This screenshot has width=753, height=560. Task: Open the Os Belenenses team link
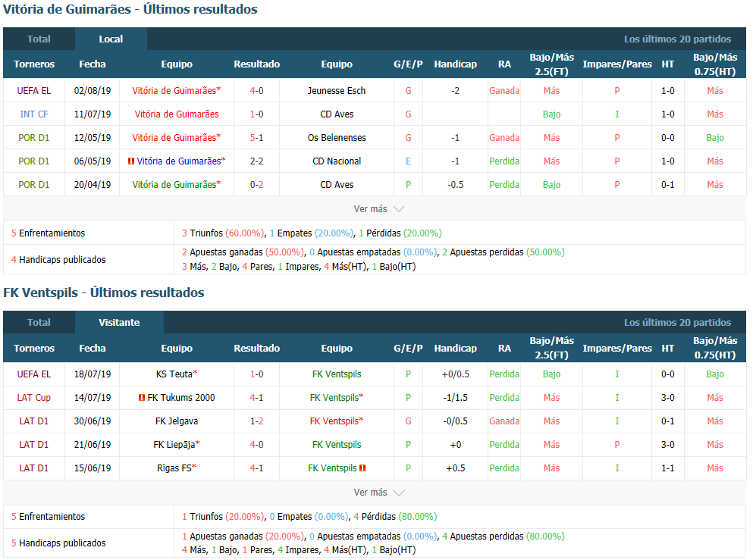tap(337, 138)
